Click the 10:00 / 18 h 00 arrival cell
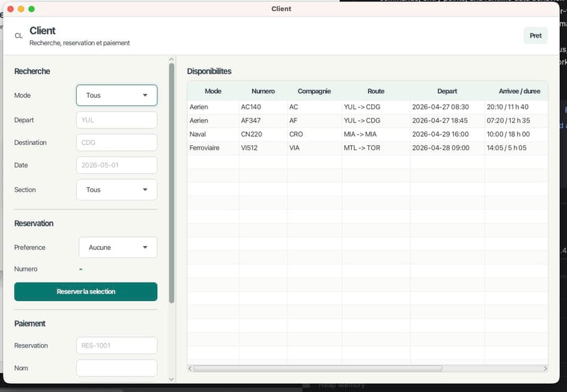 tap(516, 134)
